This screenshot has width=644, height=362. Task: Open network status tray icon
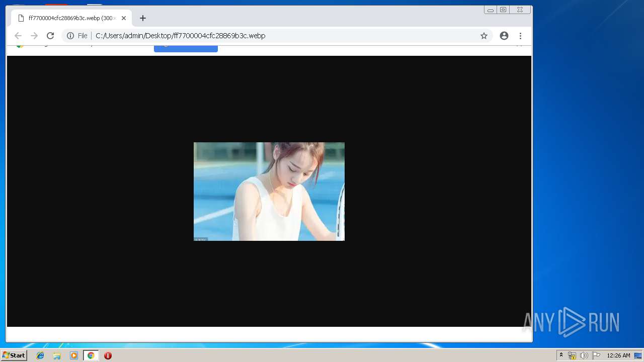click(x=572, y=355)
